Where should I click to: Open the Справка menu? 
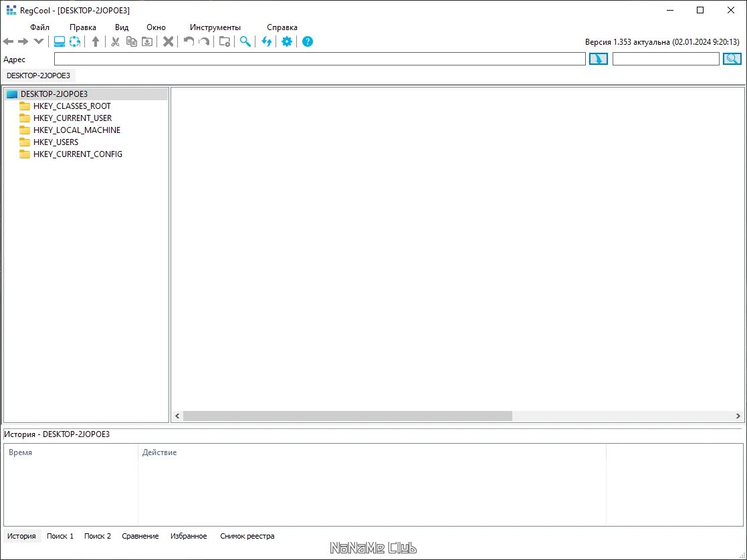click(282, 27)
